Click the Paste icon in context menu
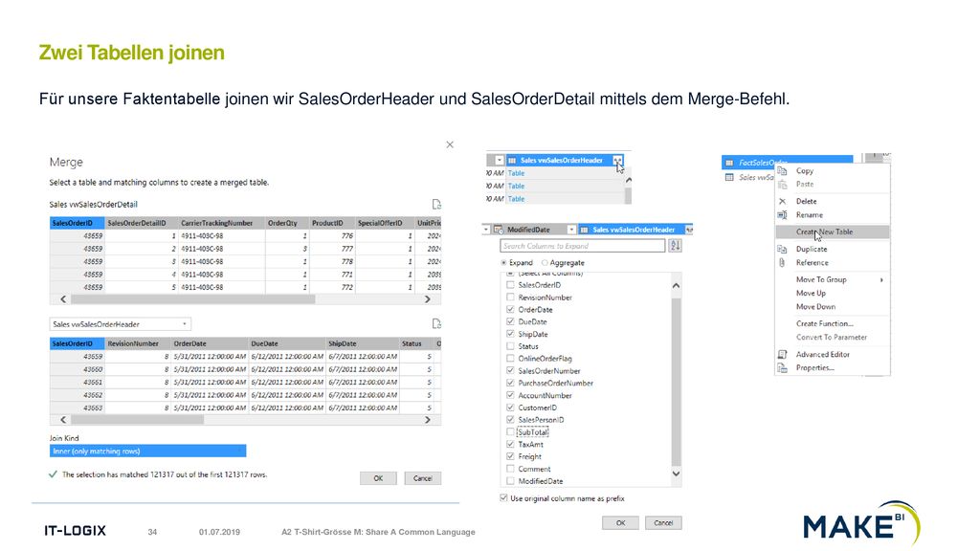The height and width of the screenshot is (551, 980). point(782,185)
